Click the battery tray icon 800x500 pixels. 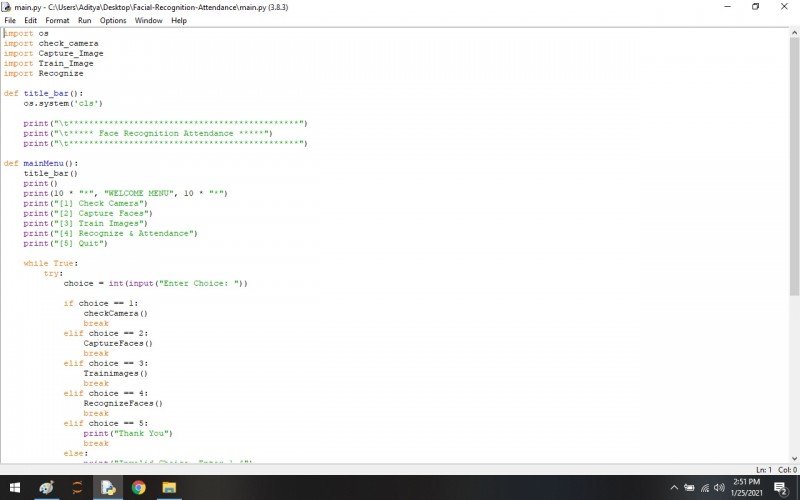[689, 488]
